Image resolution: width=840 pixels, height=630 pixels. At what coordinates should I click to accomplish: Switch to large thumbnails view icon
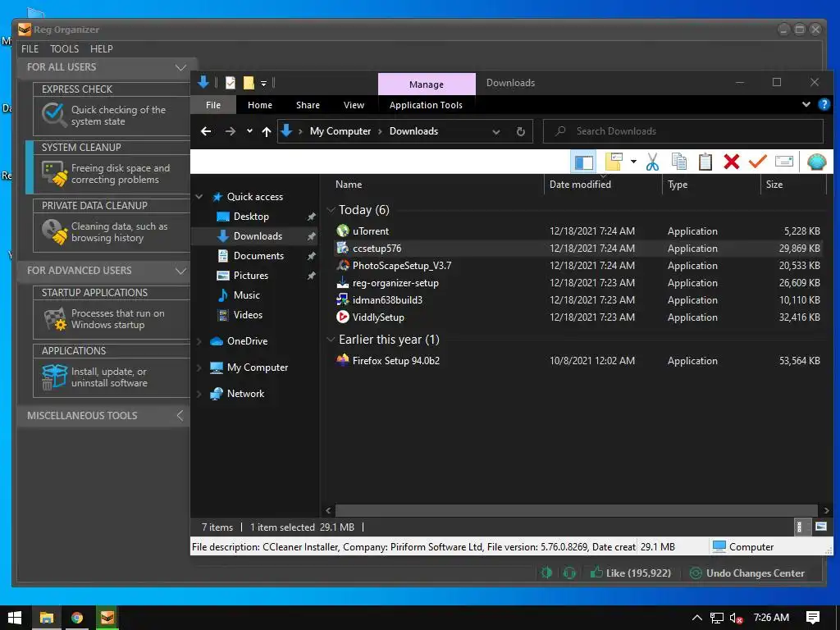[x=820, y=527]
